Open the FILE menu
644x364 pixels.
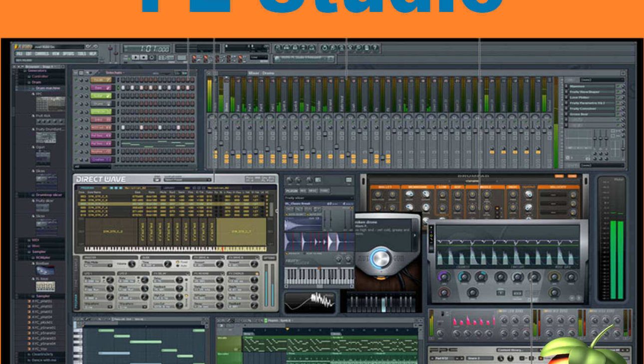19,53
